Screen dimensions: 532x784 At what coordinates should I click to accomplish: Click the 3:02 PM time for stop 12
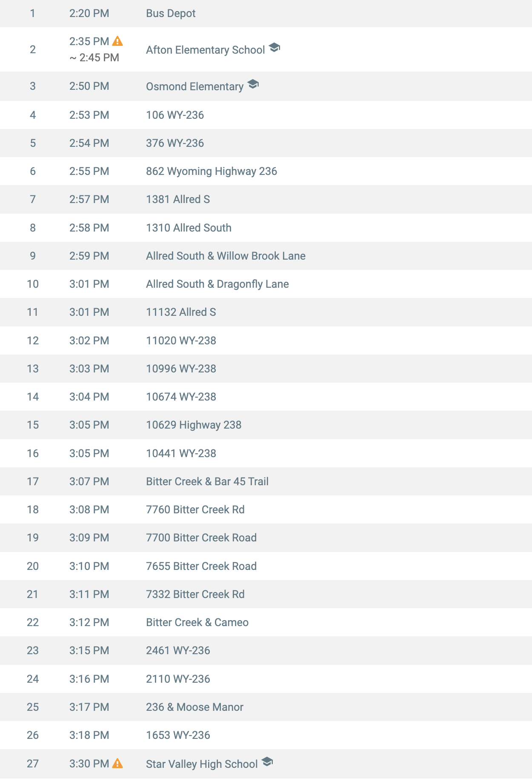coord(89,340)
